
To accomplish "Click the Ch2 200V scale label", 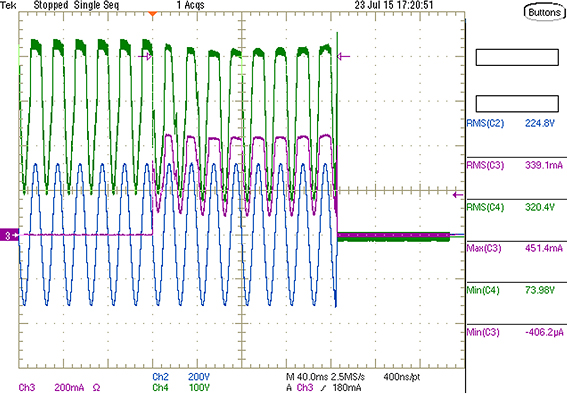I will 181,377.
